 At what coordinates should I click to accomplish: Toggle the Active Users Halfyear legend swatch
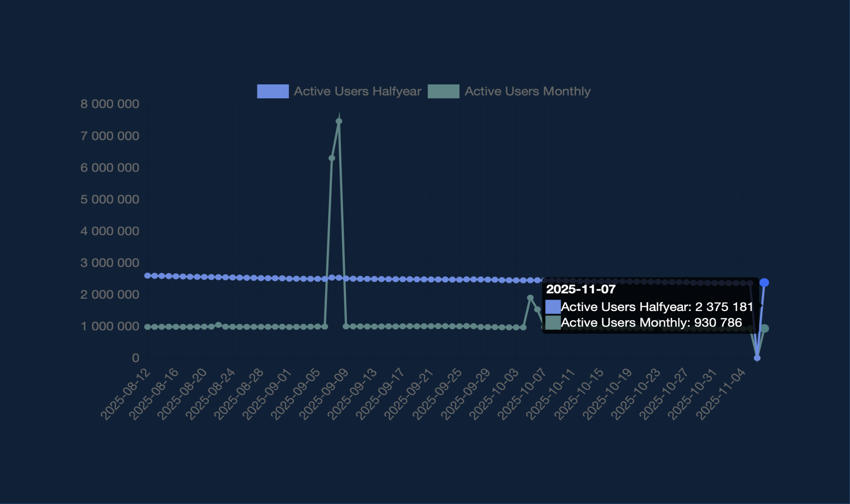point(273,91)
